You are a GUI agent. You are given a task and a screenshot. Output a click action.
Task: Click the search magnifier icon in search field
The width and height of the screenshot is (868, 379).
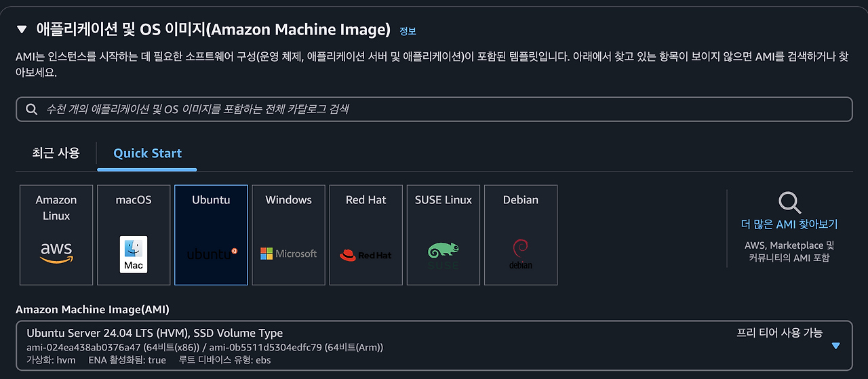click(x=31, y=109)
